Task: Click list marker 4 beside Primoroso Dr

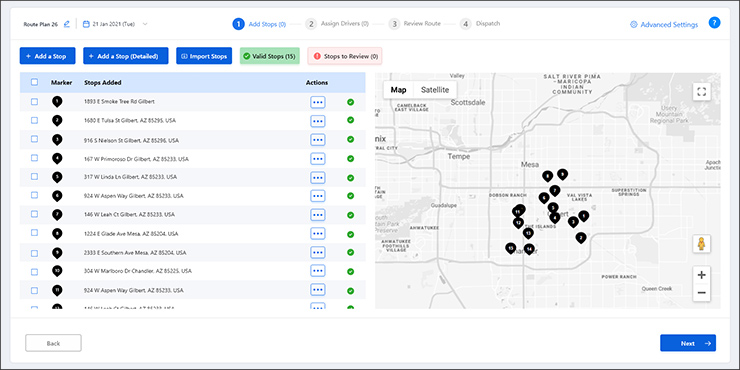Action: (57, 158)
